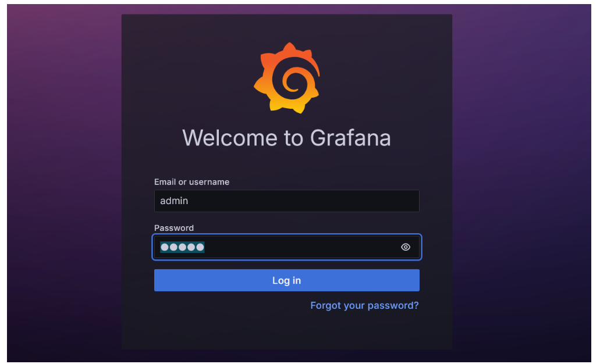Show password with the eye icon
Viewport: 600px width, 364px height.
pos(406,247)
